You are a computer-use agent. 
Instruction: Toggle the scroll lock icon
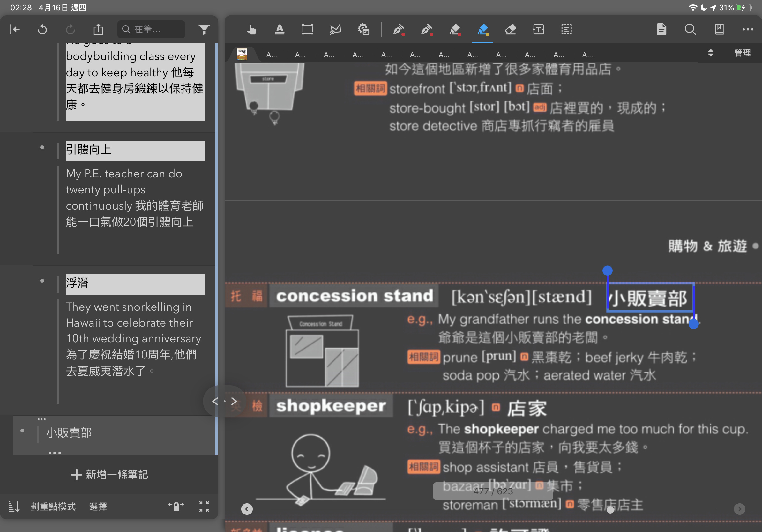pyautogui.click(x=176, y=506)
